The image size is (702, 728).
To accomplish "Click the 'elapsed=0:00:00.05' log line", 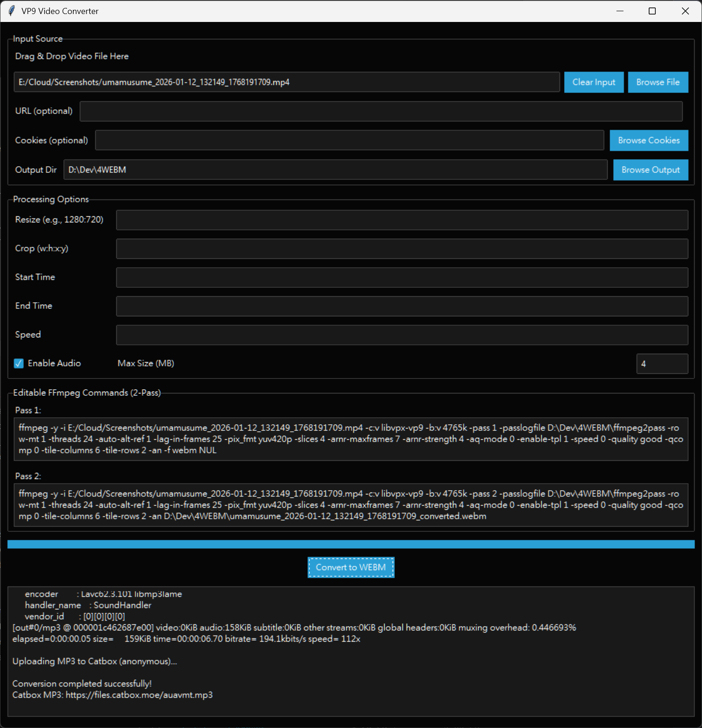I will pos(186,639).
